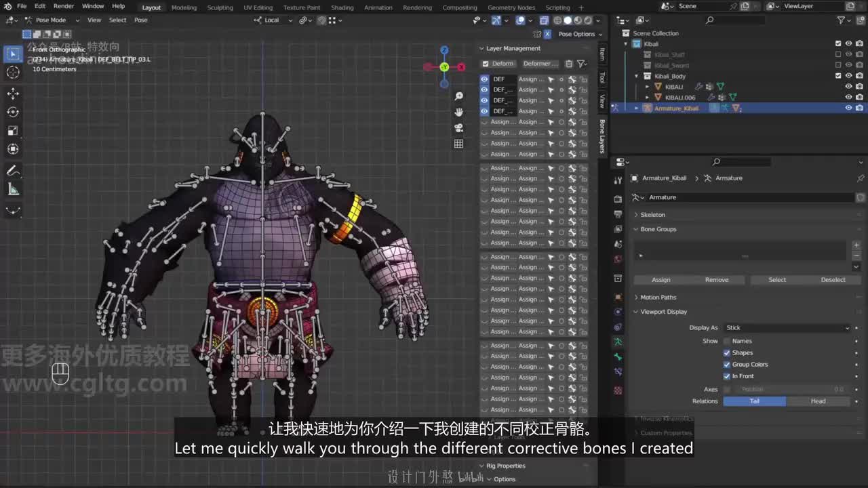Viewport: 868px width, 488px height.
Task: Toggle the Kibali_Staff collection exclude checkbox
Action: (x=838, y=55)
